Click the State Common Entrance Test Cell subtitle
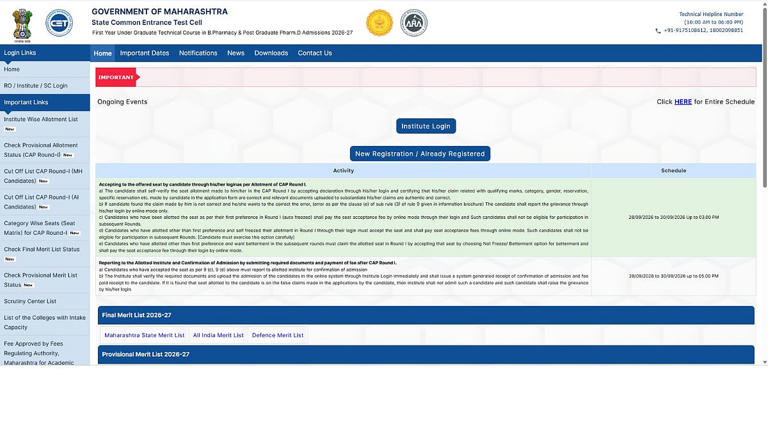The height and width of the screenshot is (432, 768). (x=146, y=23)
